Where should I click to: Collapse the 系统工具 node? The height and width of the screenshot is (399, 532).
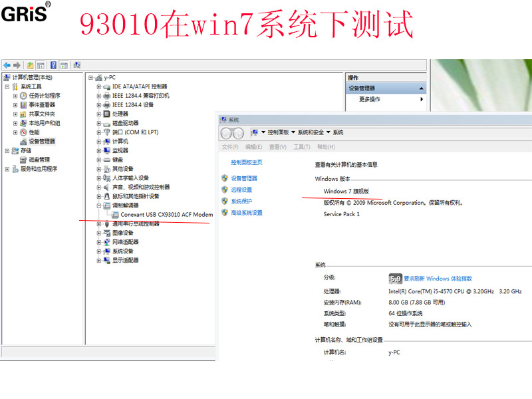[x=7, y=87]
